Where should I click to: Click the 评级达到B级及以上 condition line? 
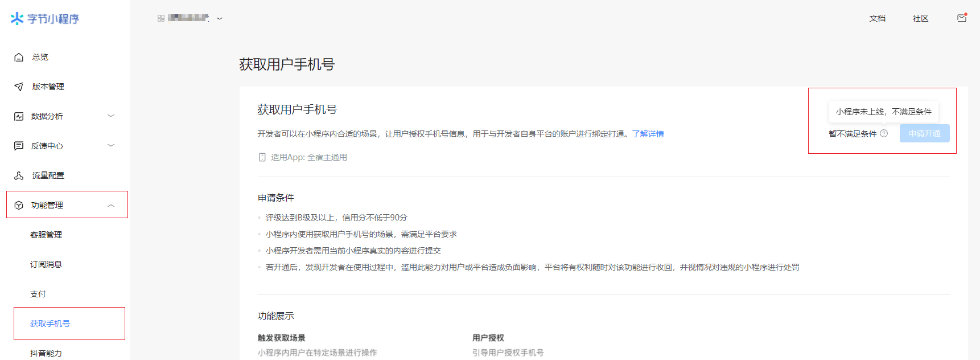[x=336, y=218]
